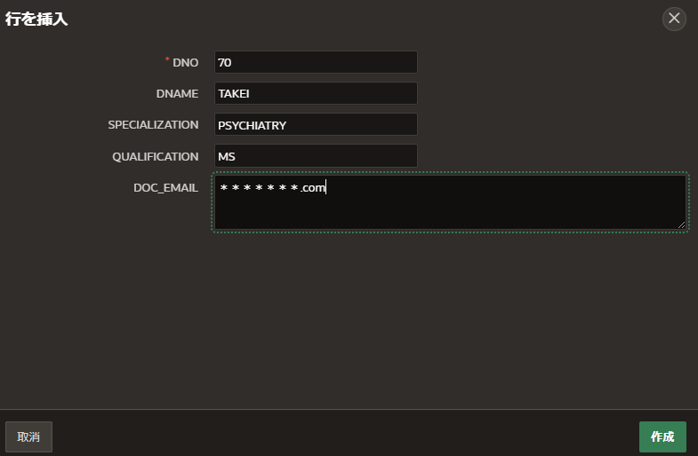Click the DNAME label text
Screen dimensions: 698x456
coord(177,94)
